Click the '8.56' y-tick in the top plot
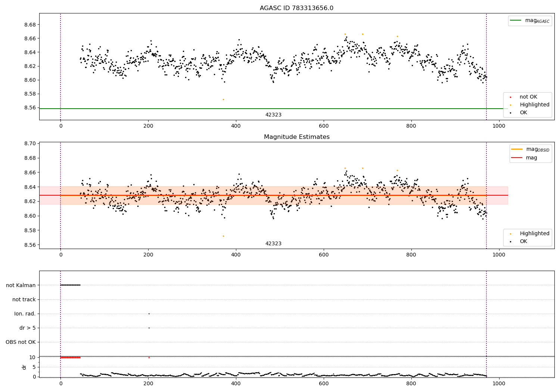This screenshot has height=392, width=560. pos(30,108)
